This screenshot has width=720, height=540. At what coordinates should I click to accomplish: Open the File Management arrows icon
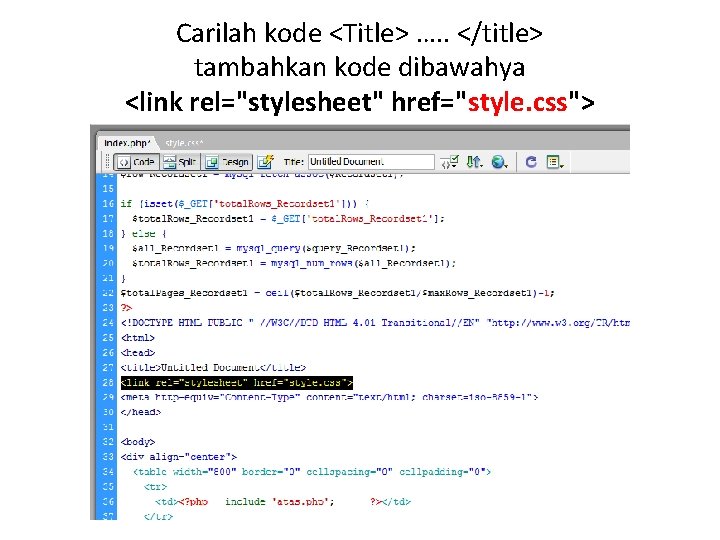click(x=474, y=162)
